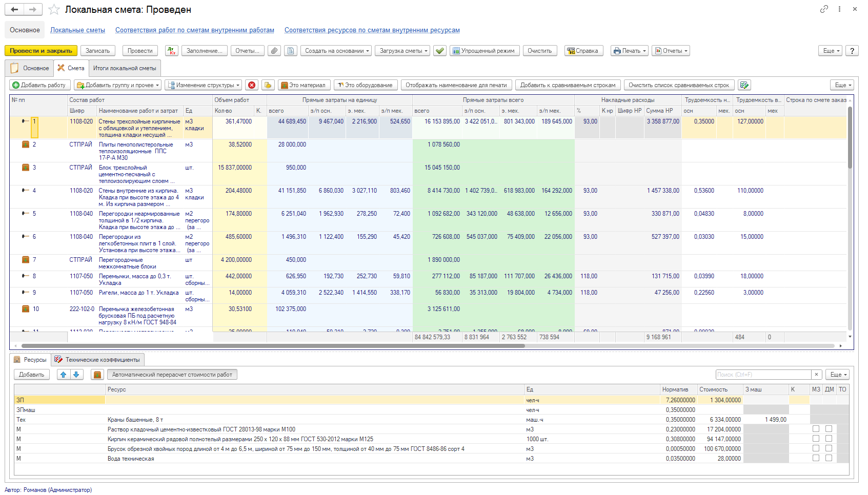Move resource up with blue up arrow

point(64,375)
